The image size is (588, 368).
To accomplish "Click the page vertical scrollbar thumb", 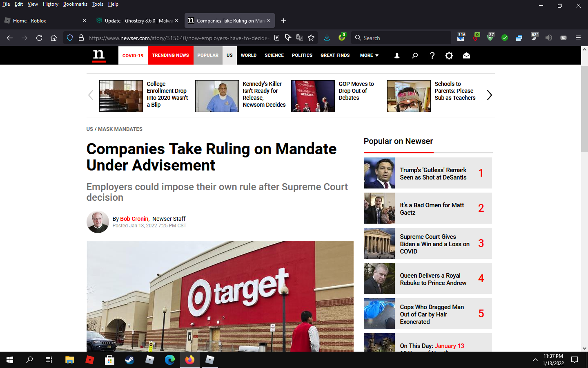I will tap(584, 108).
